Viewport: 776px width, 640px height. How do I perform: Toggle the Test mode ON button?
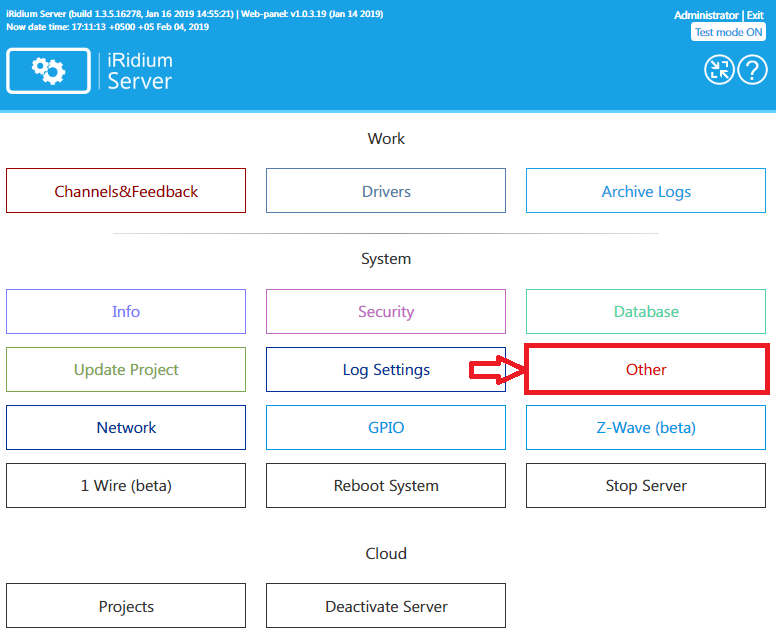[x=728, y=32]
